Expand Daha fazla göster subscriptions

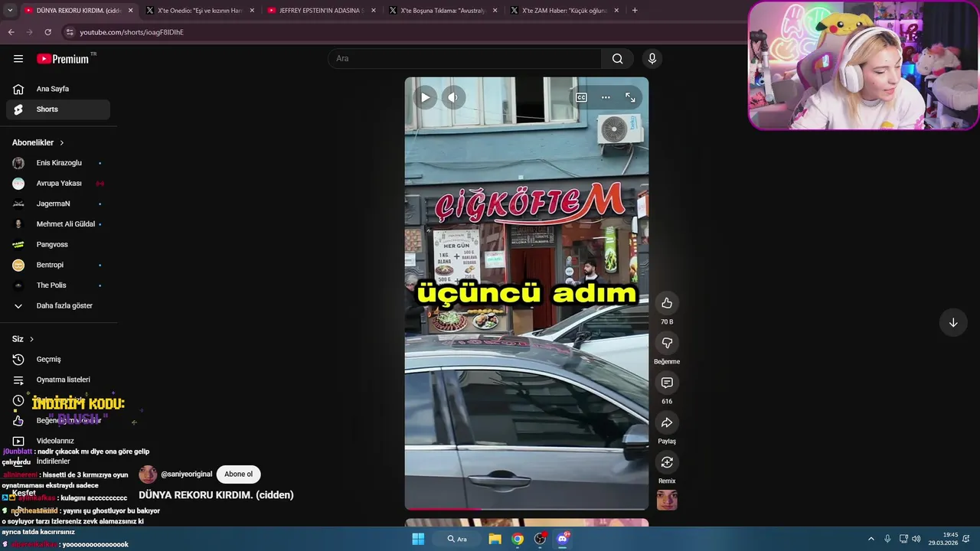(x=58, y=306)
